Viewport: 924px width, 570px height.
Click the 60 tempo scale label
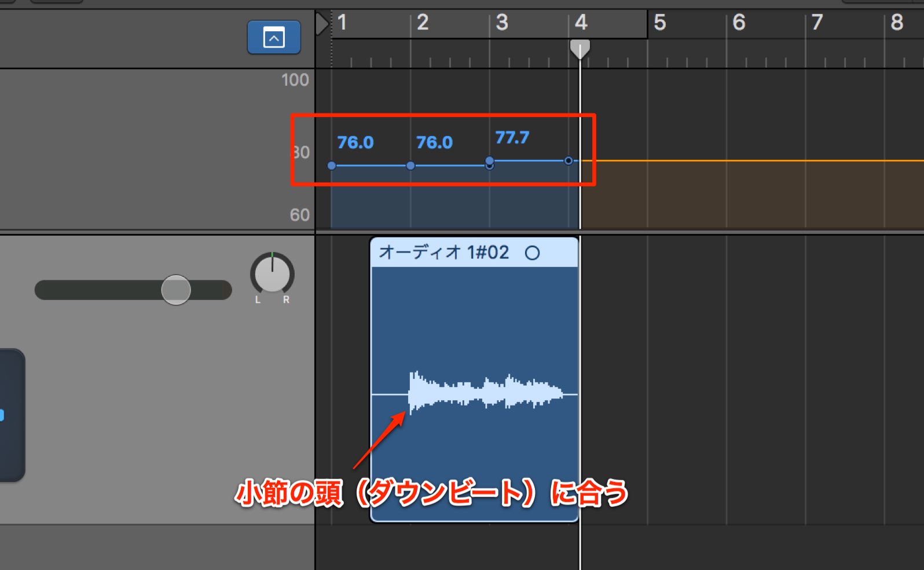(300, 215)
